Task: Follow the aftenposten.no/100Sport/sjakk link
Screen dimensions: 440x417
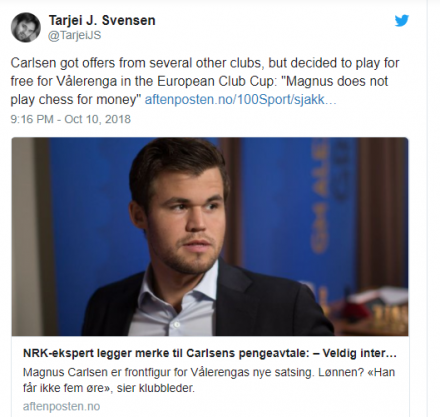Action: tap(240, 99)
